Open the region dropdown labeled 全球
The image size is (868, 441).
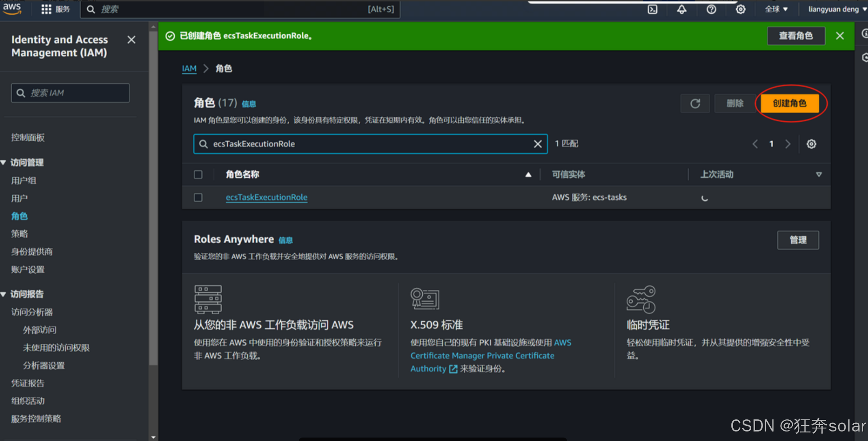pos(776,9)
